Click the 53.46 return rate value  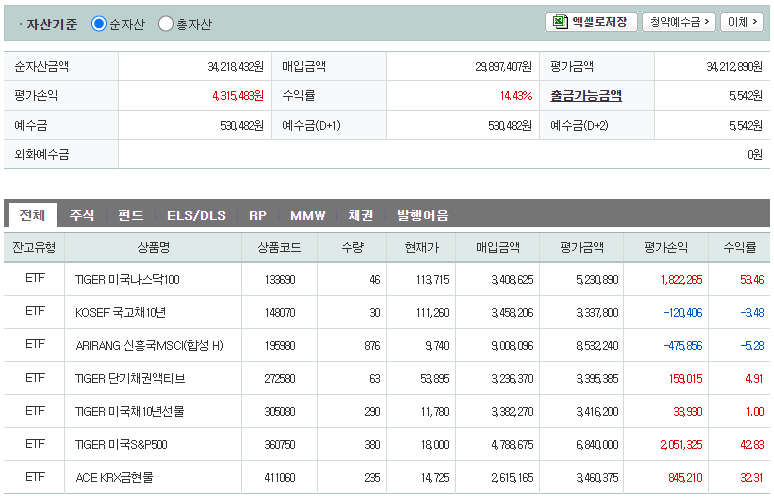752,280
